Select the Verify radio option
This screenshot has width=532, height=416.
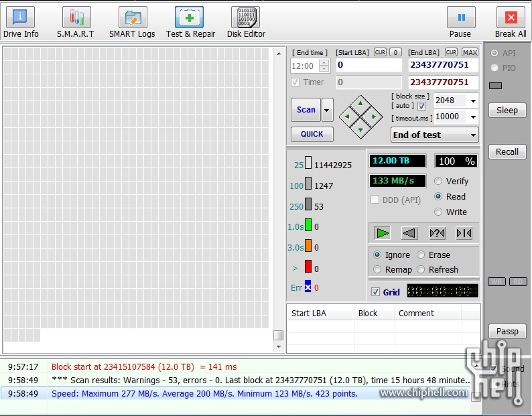pyautogui.click(x=438, y=181)
